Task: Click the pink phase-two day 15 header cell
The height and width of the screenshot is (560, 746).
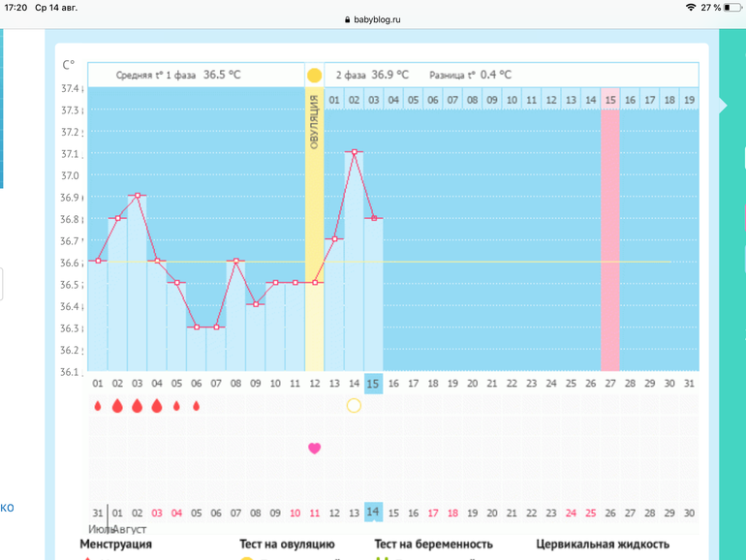Action: tap(610, 99)
